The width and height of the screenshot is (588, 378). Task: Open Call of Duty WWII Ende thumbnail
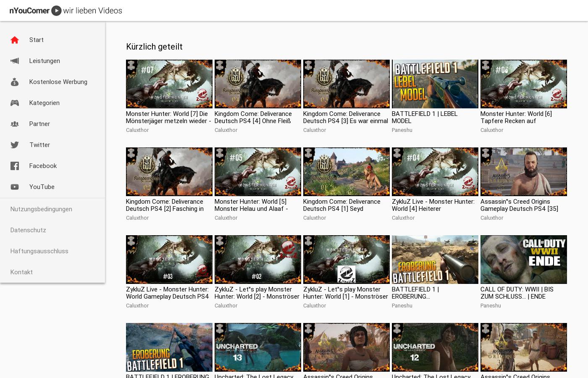tap(524, 260)
